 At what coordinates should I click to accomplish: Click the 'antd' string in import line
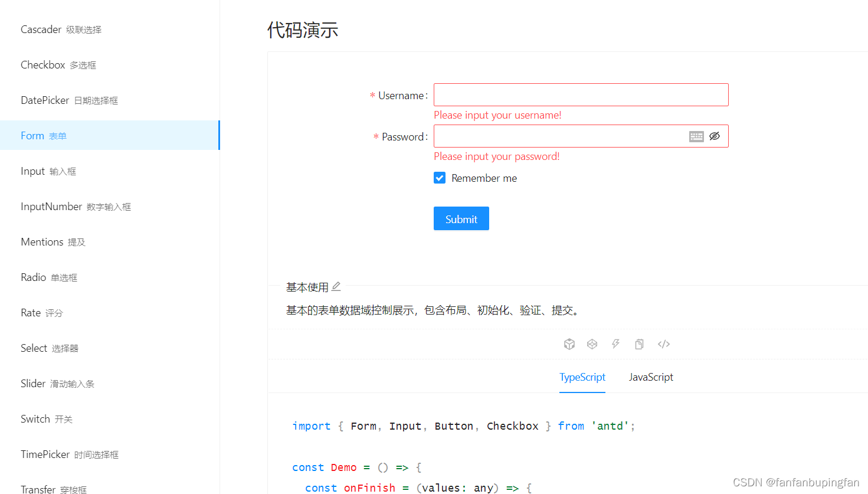pyautogui.click(x=610, y=426)
